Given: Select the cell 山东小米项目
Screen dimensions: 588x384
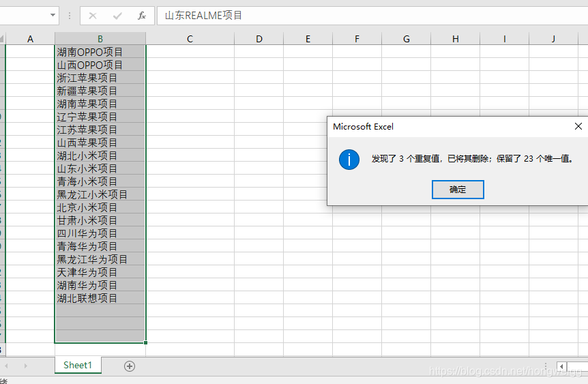Looking at the screenshot, I should pyautogui.click(x=100, y=168).
